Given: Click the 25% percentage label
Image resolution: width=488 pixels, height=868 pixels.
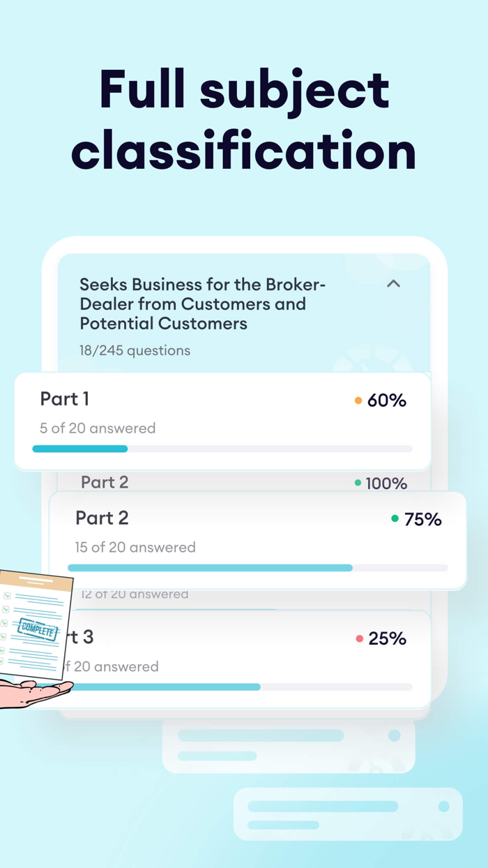Looking at the screenshot, I should (390, 638).
